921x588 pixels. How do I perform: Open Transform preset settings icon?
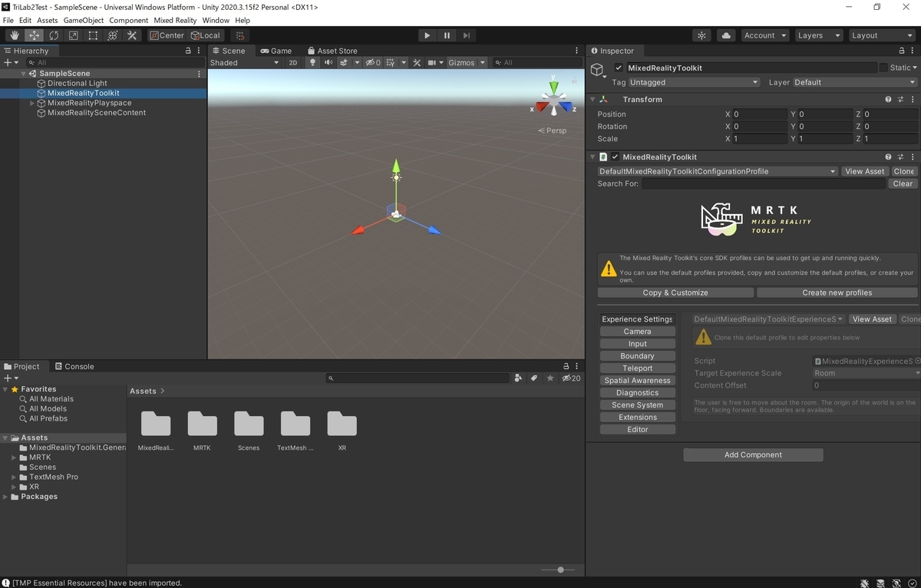(x=900, y=99)
